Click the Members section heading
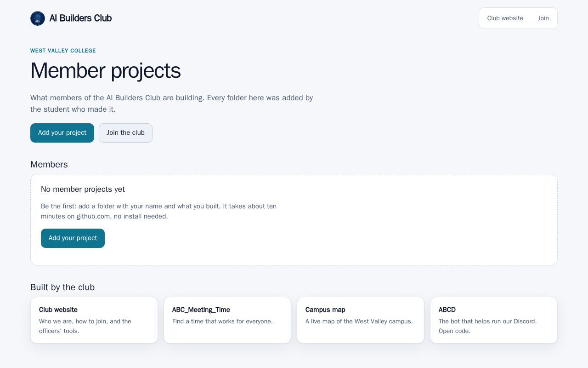This screenshot has height=368, width=588. click(49, 165)
